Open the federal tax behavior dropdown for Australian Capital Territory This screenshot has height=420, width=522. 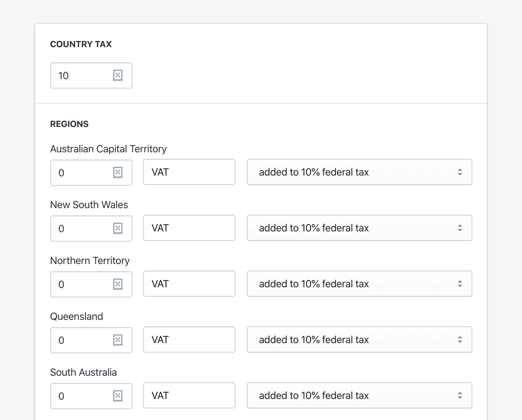click(x=359, y=172)
